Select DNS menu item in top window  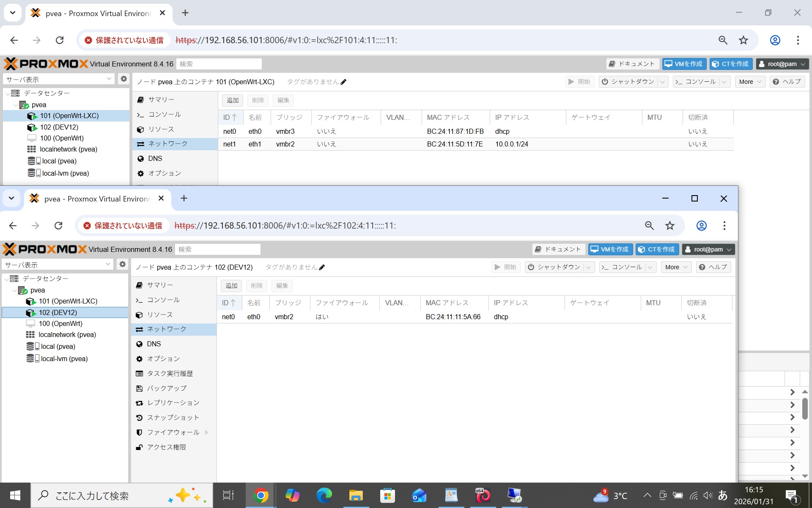point(155,158)
